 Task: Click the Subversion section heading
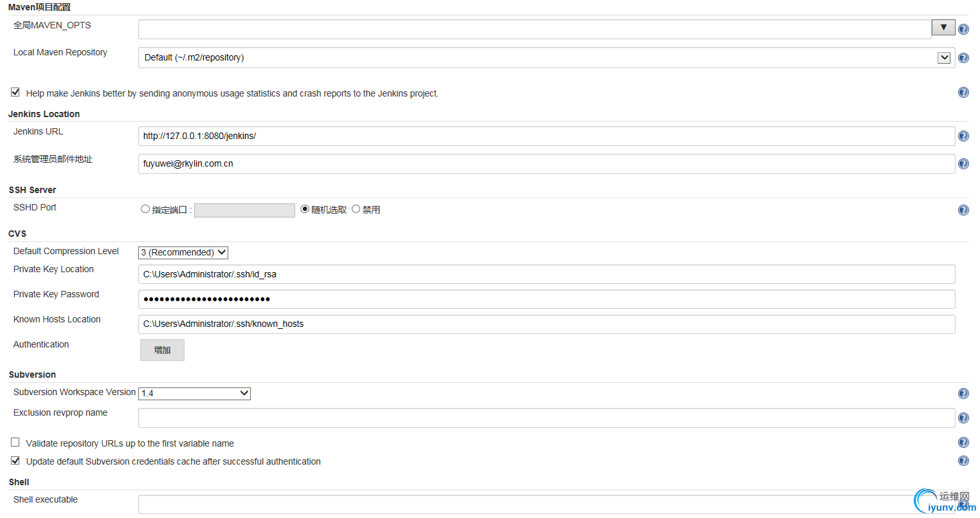tap(32, 375)
